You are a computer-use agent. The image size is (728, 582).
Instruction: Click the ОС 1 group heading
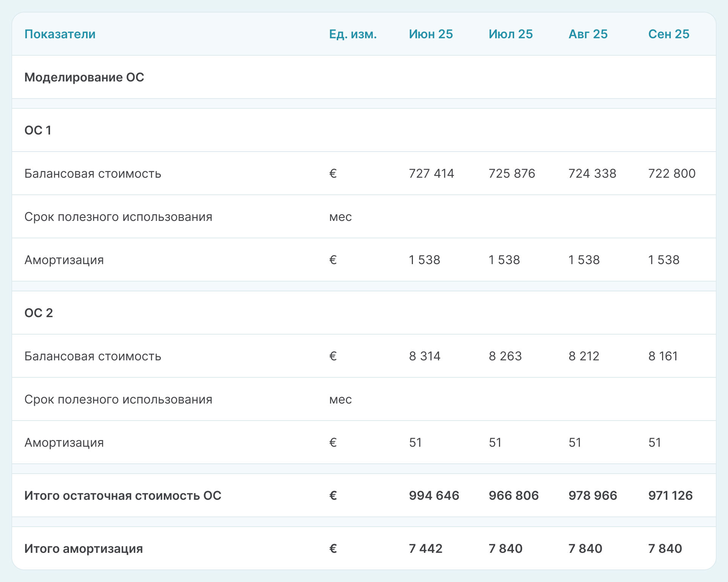(x=38, y=130)
